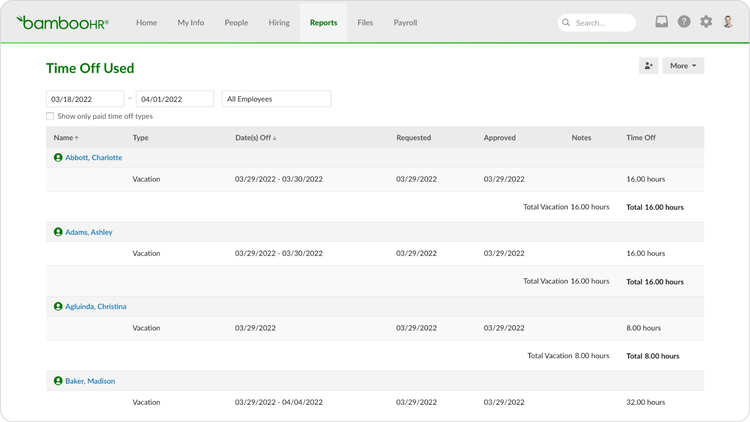This screenshot has width=750, height=422.
Task: Click Charlotte Abbott's profile icon
Action: pyautogui.click(x=58, y=157)
